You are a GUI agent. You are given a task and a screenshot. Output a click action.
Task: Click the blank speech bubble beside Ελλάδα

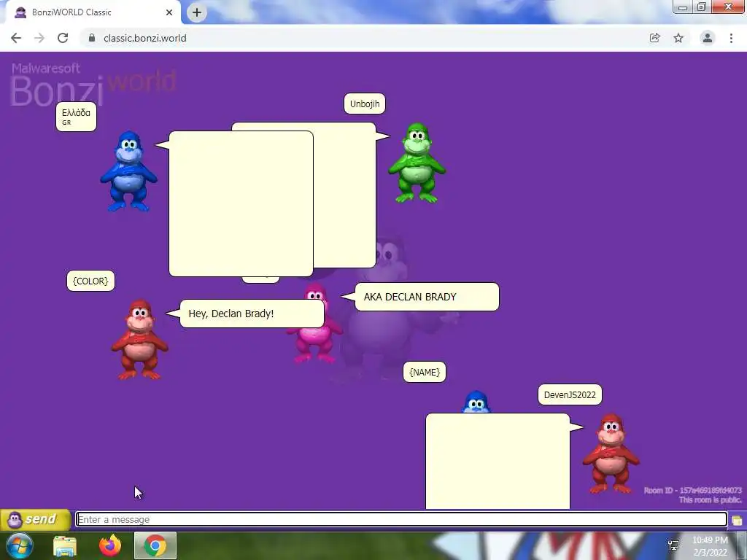click(x=241, y=203)
